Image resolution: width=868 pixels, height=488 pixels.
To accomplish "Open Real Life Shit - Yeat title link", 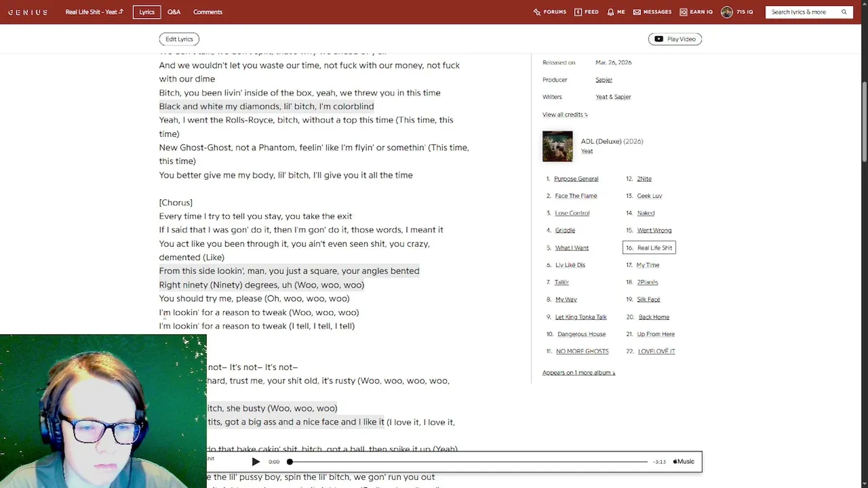I will [x=94, y=12].
